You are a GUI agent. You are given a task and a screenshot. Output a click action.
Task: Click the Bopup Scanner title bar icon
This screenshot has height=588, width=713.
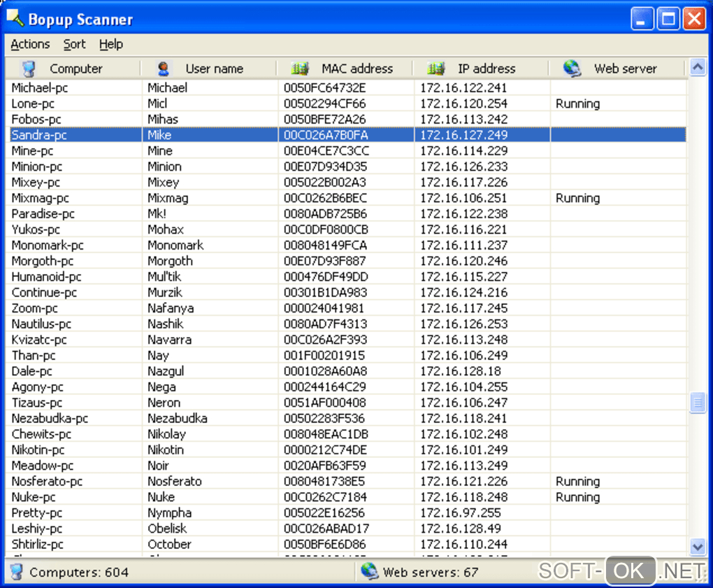[15, 18]
